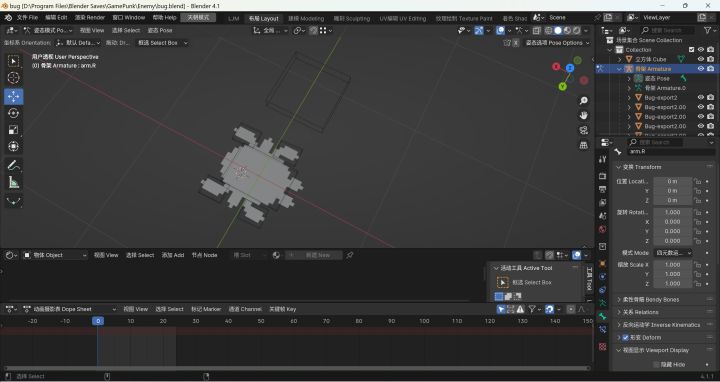Hide Bug-export2 with its eye icon

click(701, 97)
